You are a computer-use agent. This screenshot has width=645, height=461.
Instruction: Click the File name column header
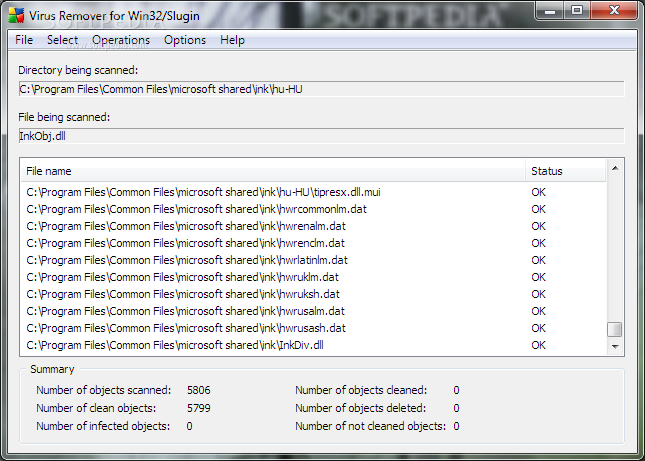(273, 171)
